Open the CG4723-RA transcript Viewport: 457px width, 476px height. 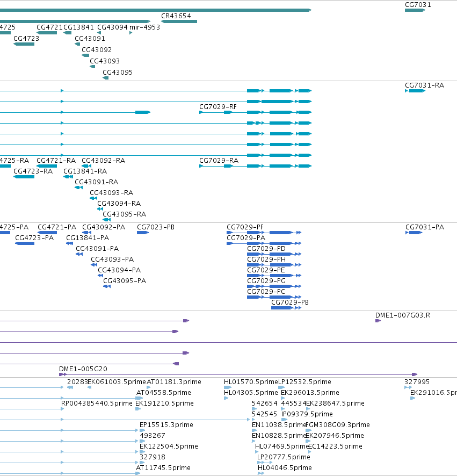[x=24, y=177]
